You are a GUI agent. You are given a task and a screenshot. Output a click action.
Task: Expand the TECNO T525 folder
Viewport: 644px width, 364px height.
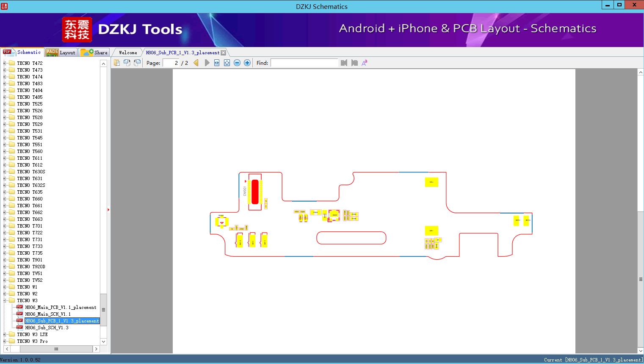click(5, 104)
